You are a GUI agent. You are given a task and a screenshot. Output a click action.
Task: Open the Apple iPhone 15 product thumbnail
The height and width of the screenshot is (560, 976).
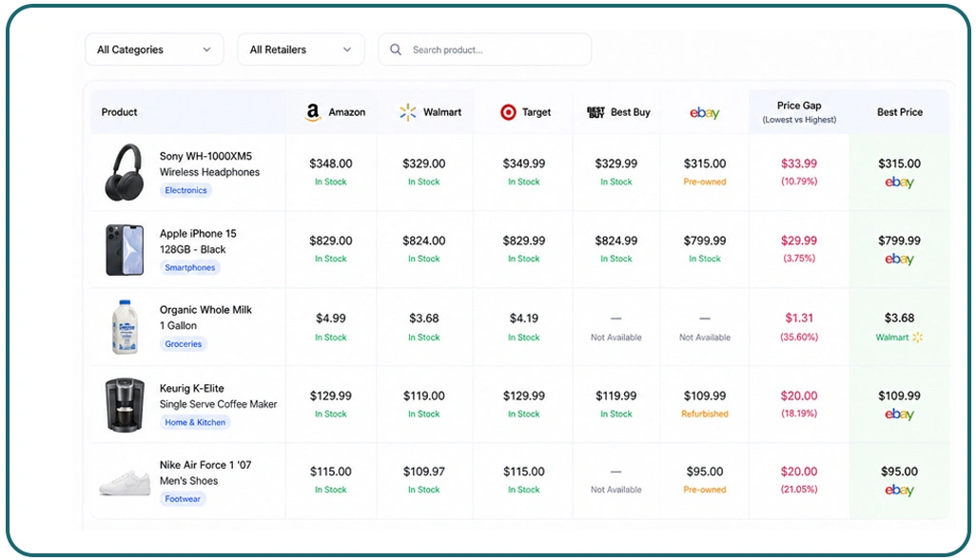click(126, 249)
